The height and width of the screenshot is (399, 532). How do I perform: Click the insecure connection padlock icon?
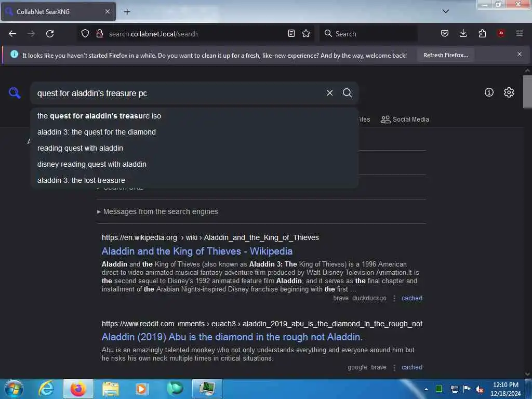tap(99, 33)
